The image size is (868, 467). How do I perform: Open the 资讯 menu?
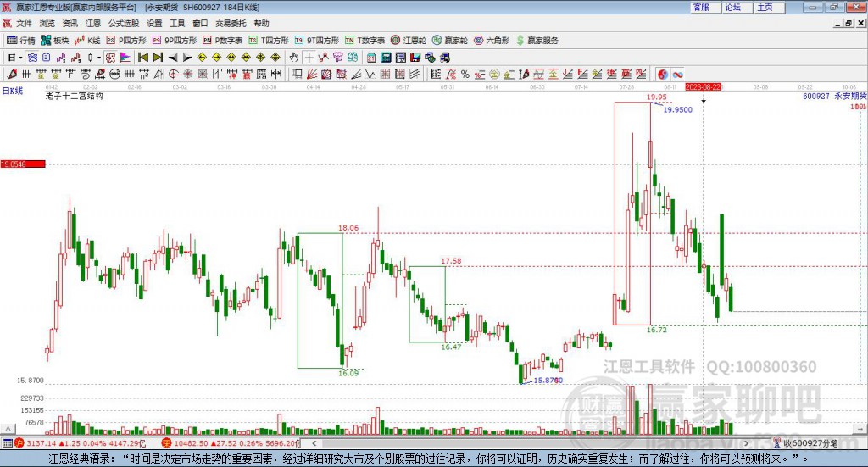point(70,23)
